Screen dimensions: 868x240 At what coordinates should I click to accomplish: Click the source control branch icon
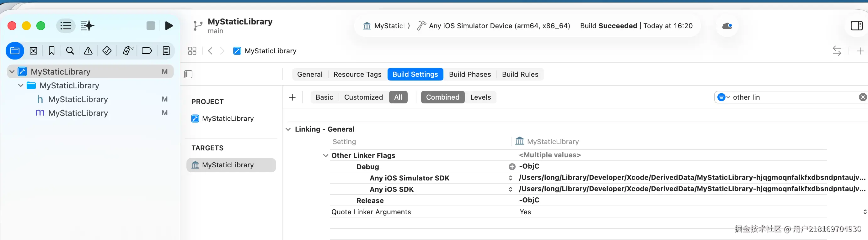198,26
